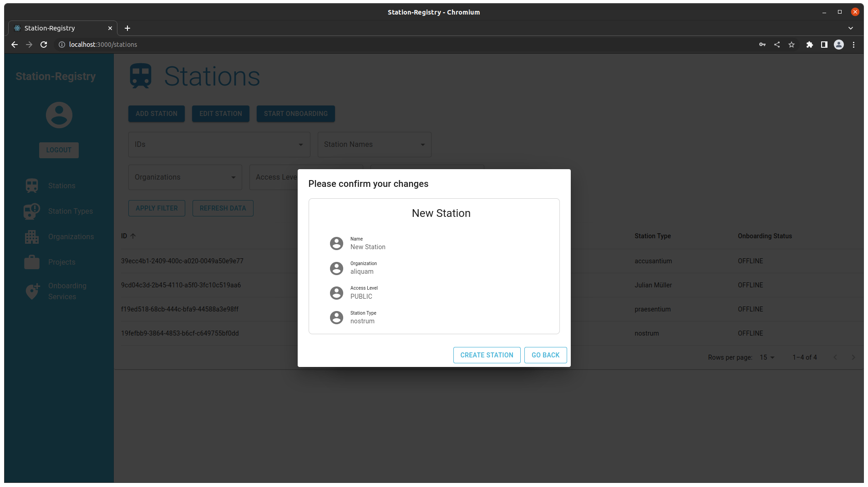The image size is (868, 487).
Task: Close the Station-Registry tab
Action: (x=110, y=28)
